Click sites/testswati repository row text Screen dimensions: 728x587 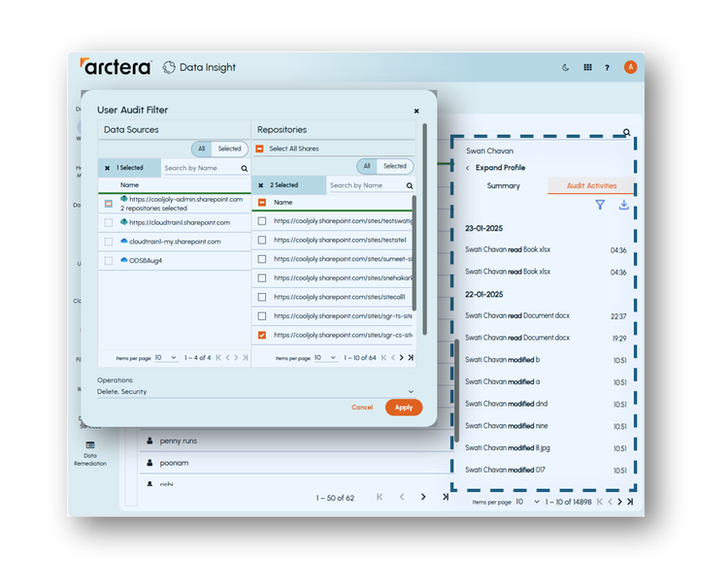(x=343, y=221)
